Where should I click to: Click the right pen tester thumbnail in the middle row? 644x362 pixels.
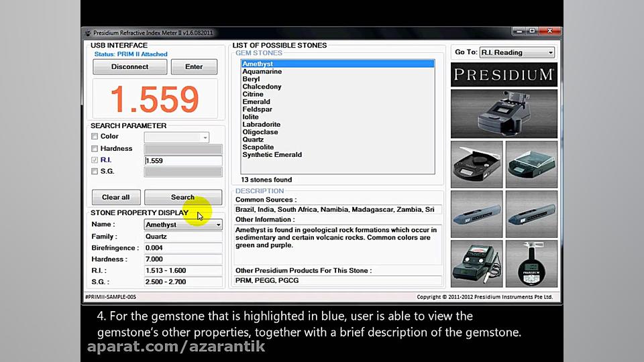coord(531,215)
